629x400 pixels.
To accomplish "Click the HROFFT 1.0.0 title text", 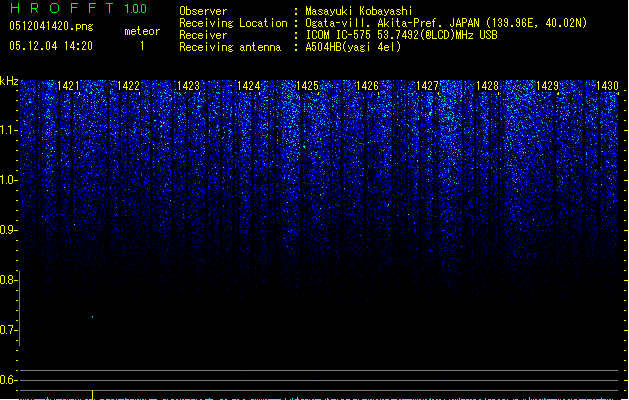I will click(x=78, y=8).
